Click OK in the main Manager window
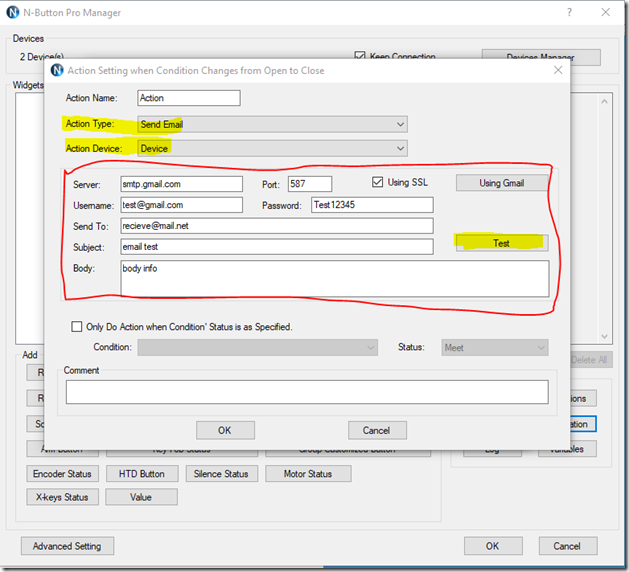629x572 pixels. tap(493, 546)
